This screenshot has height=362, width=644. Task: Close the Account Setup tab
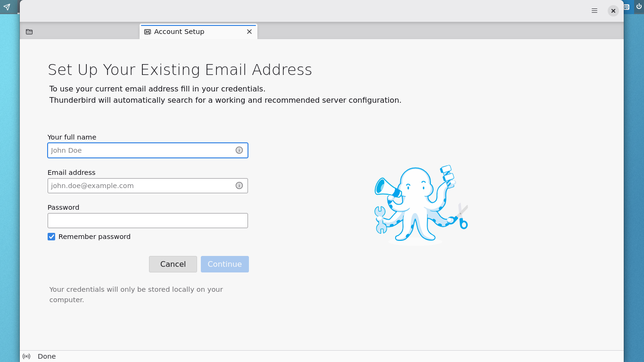[249, 32]
